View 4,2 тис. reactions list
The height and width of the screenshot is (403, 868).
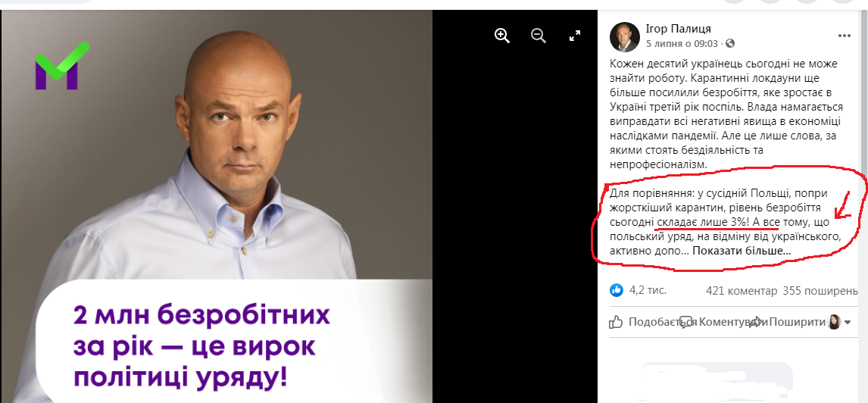(x=648, y=290)
